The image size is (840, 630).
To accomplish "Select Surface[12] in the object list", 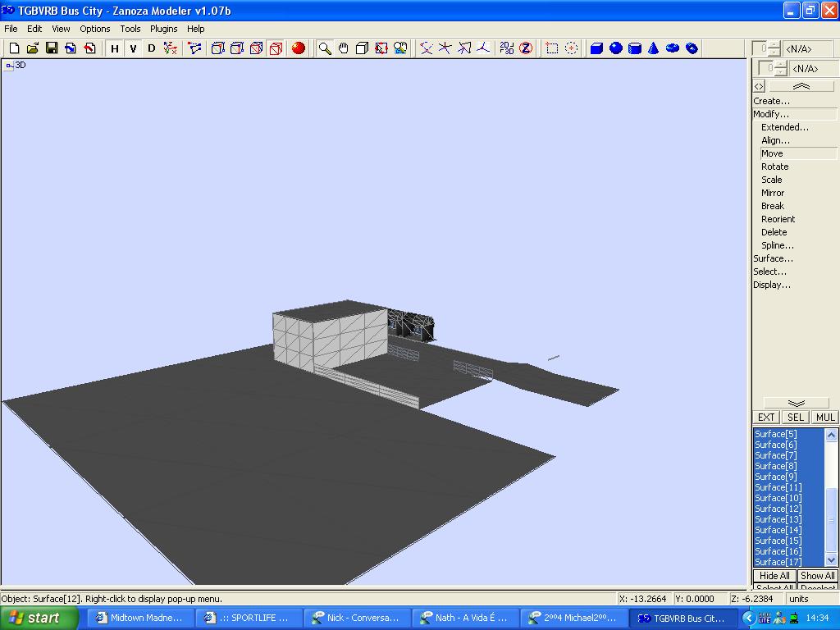I will pyautogui.click(x=778, y=509).
